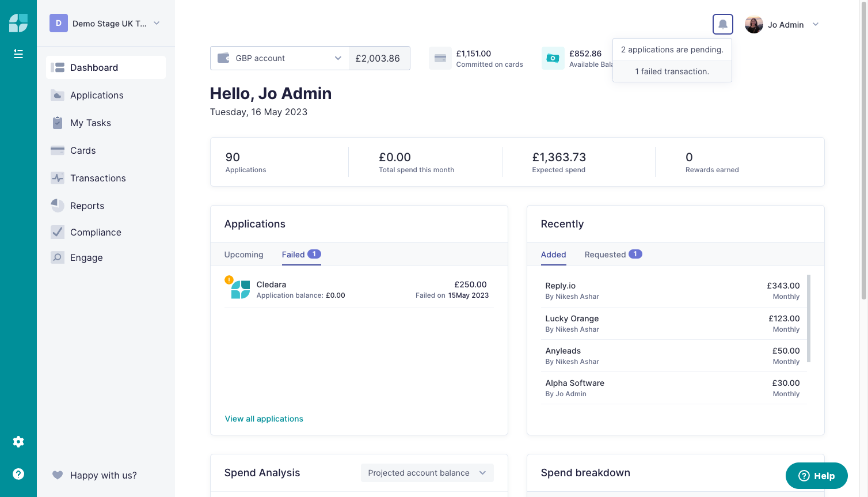The width and height of the screenshot is (868, 497).
Task: Click the help question mark sidebar icon
Action: click(x=18, y=474)
